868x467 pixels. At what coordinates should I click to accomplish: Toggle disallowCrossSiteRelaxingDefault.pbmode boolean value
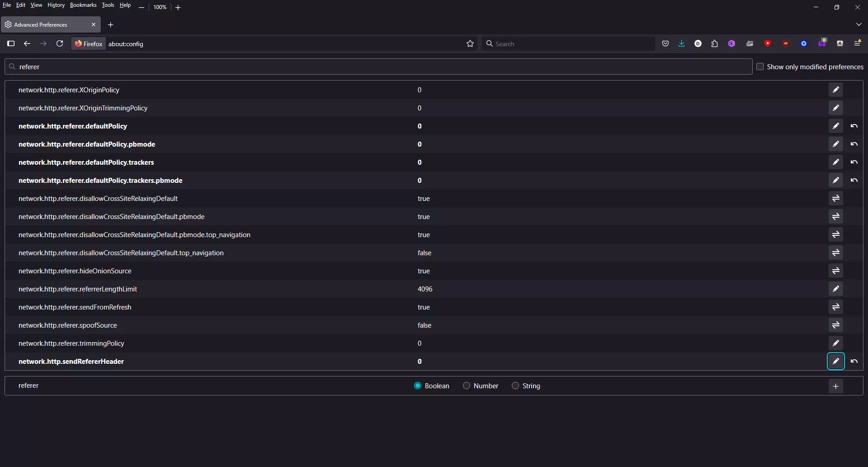(835, 216)
